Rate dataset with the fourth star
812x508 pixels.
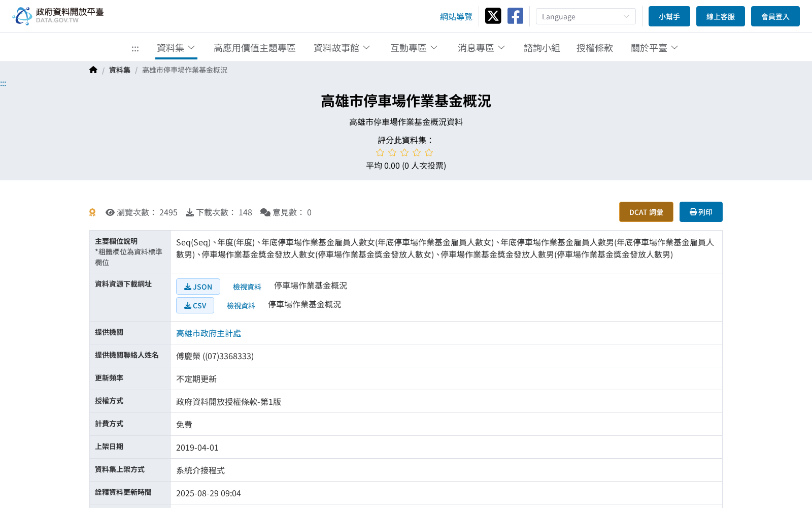click(417, 152)
